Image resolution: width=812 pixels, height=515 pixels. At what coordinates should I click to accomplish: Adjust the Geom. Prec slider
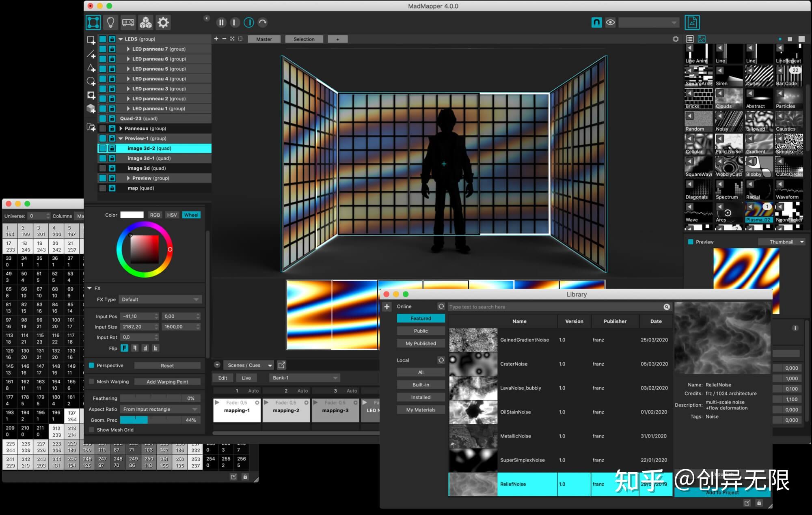(160, 420)
